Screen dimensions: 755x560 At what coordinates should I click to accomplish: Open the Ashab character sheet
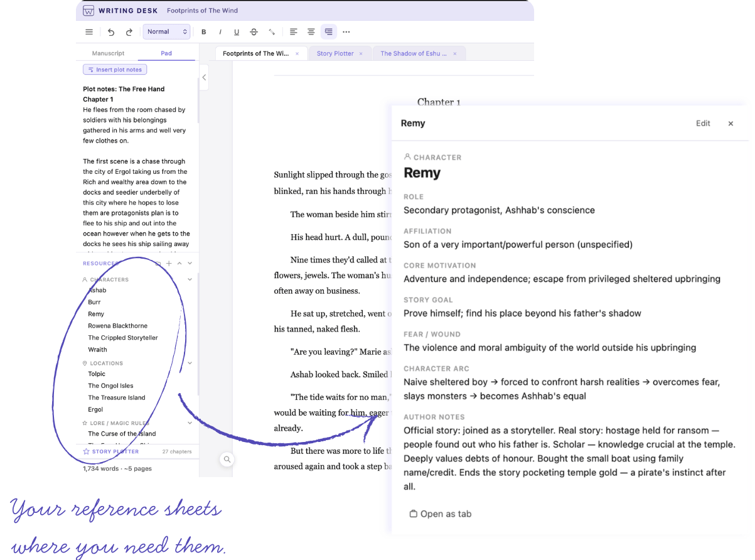97,291
